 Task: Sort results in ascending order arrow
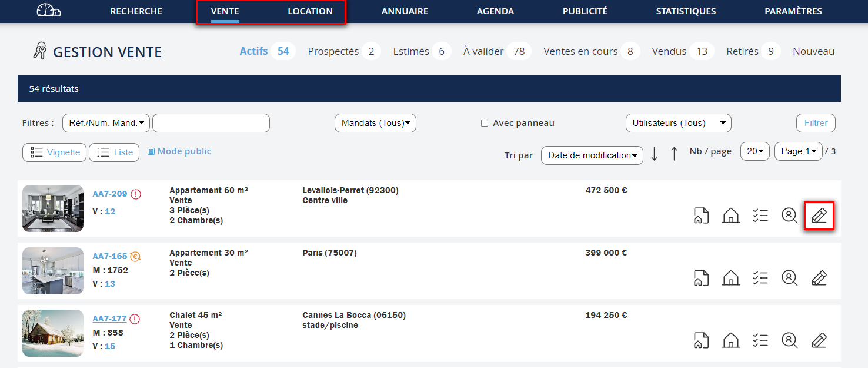pos(675,154)
